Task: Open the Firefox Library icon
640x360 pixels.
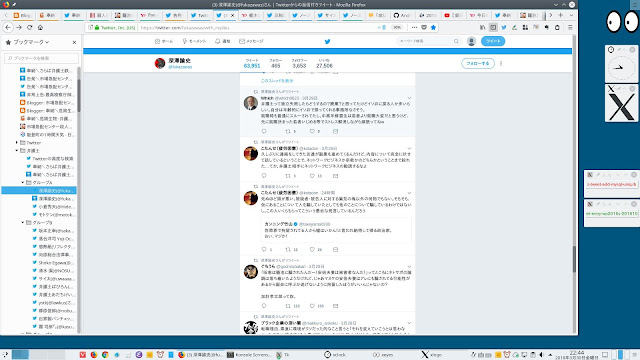Action: click(482, 27)
